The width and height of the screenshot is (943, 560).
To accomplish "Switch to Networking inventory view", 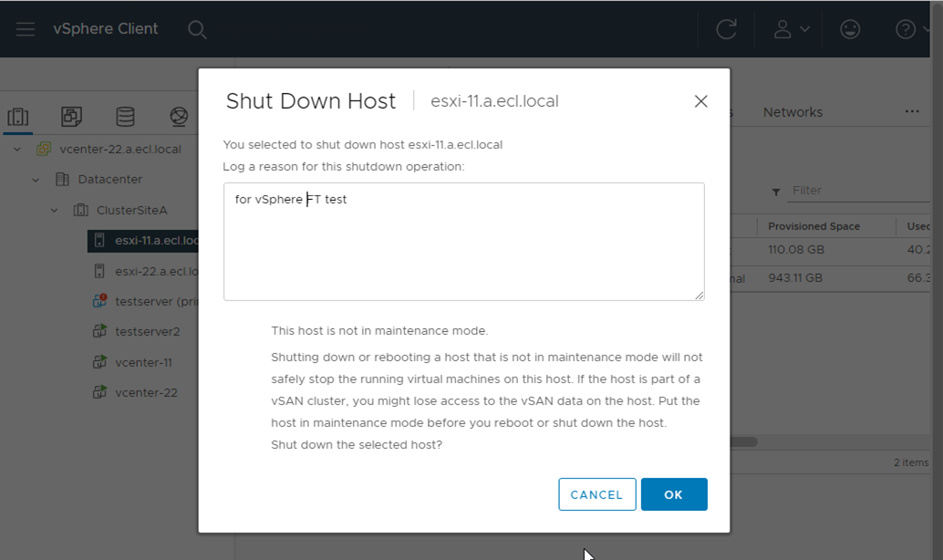I will point(179,117).
